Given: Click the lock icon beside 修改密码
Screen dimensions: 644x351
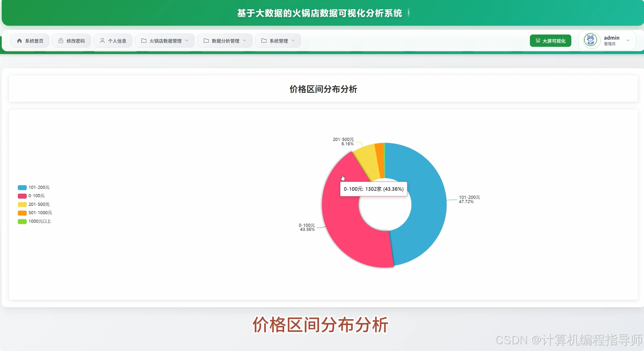Looking at the screenshot, I should tap(61, 41).
